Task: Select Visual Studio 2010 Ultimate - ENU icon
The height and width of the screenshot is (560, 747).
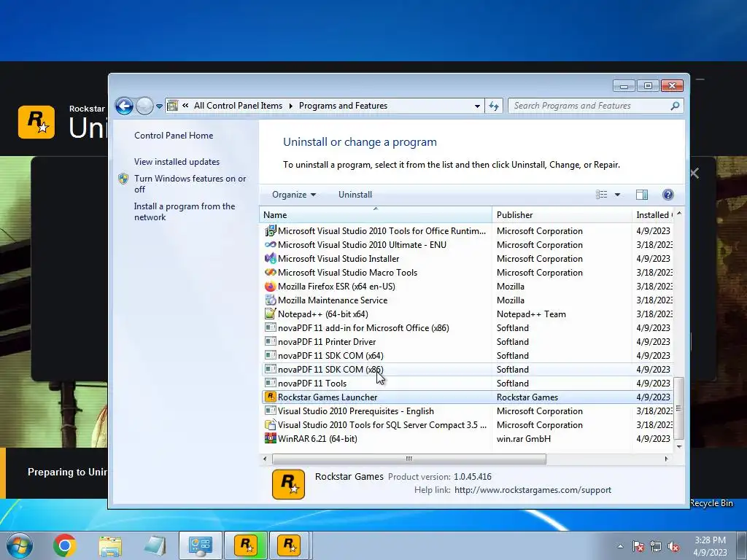Action: click(270, 245)
